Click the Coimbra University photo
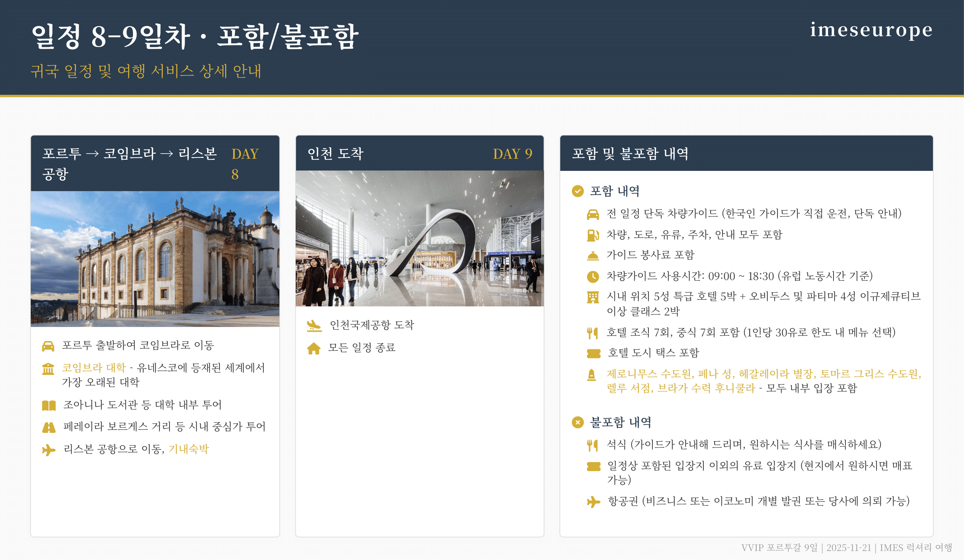The image size is (964, 560). 155,259
